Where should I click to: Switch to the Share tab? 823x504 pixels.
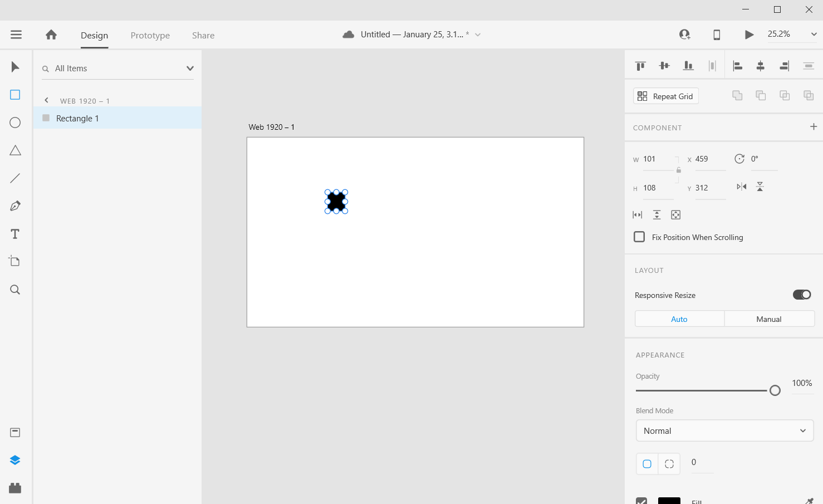click(x=203, y=35)
